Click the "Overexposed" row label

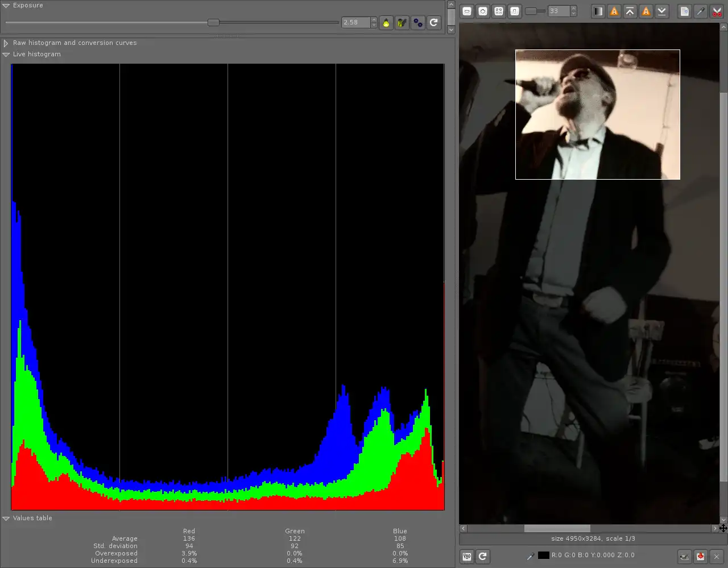pos(116,554)
